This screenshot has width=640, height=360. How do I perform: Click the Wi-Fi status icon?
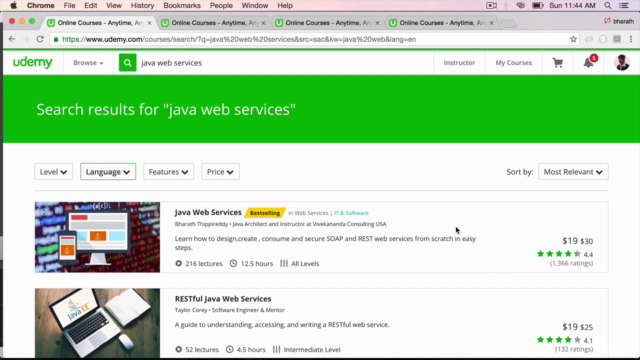pos(520,6)
